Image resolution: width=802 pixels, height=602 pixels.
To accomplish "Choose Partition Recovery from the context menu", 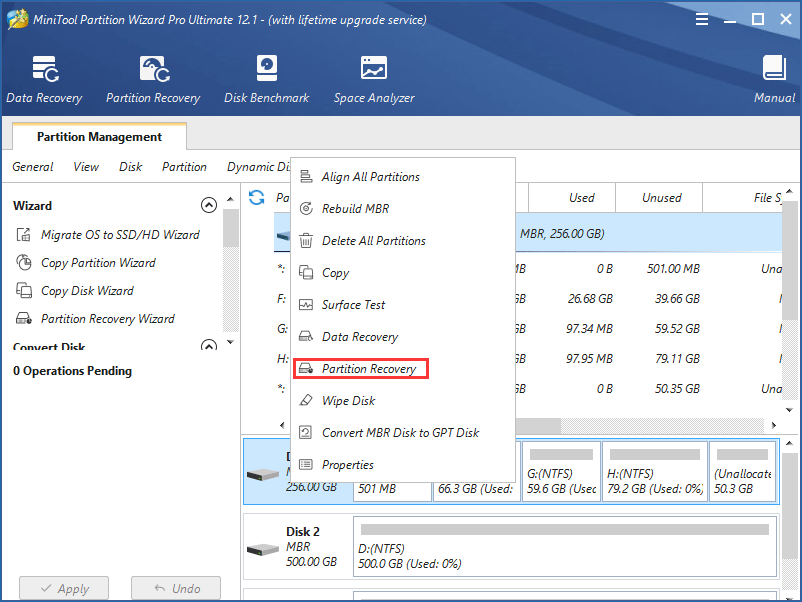I will [x=360, y=368].
